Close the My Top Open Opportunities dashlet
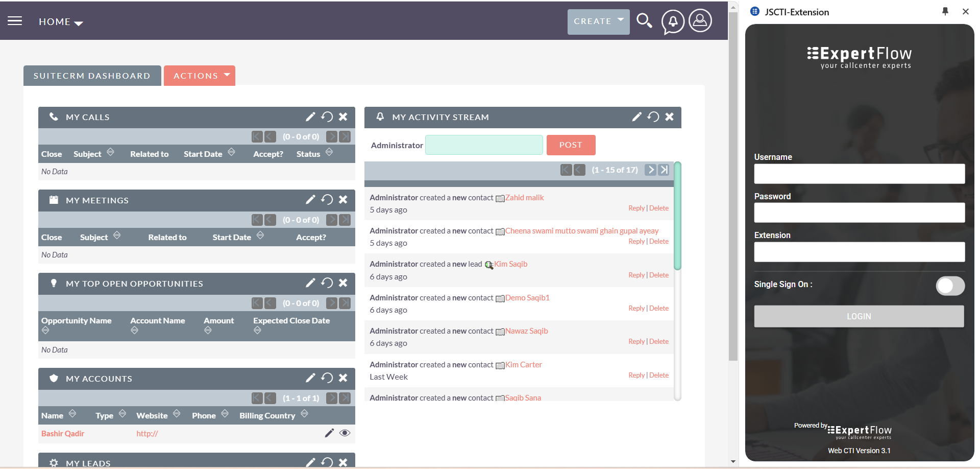The height and width of the screenshot is (469, 980). [344, 283]
